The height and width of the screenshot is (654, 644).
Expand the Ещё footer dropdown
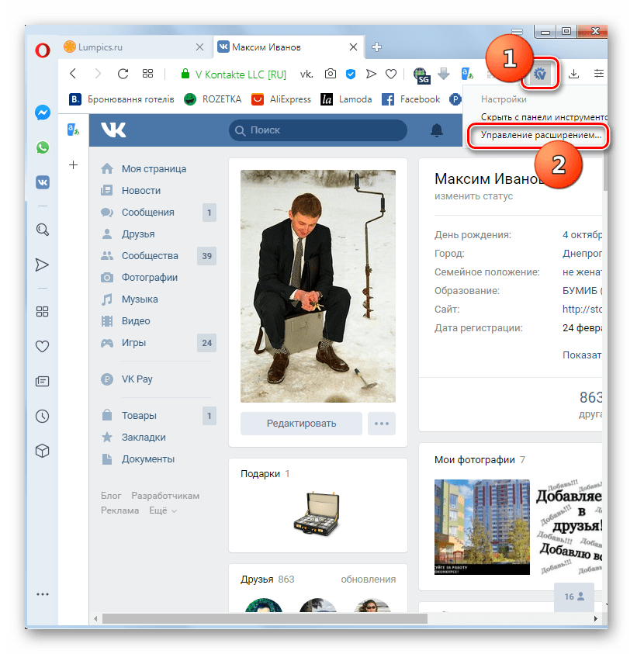click(x=163, y=510)
